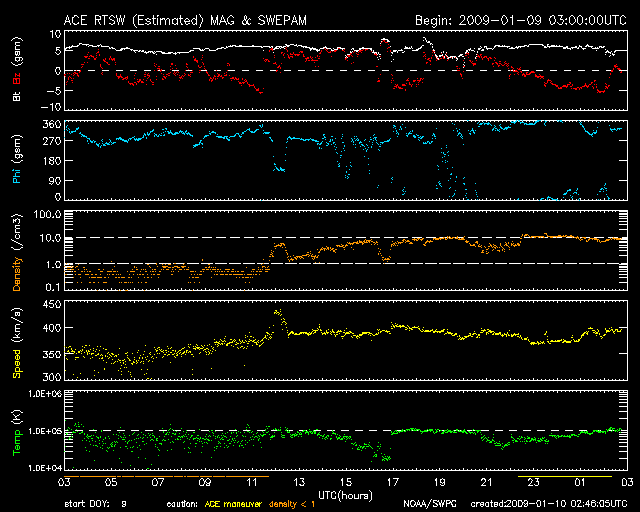Select the '09' hour label on the time axis
This screenshot has width=640, height=512.
tap(205, 483)
